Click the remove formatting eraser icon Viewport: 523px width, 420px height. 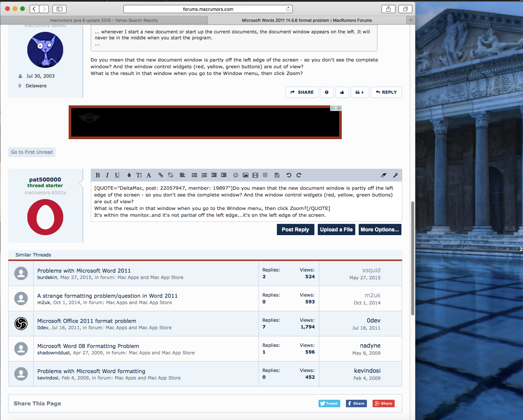[383, 175]
